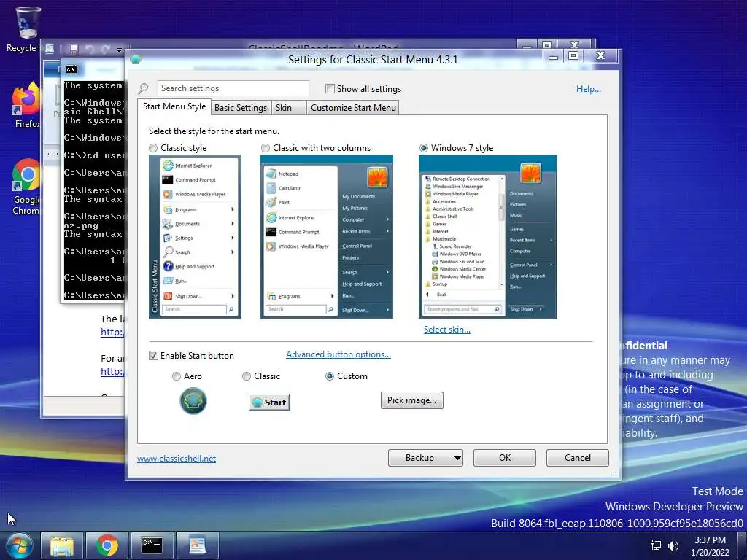Open the Backup dropdown button

[425, 458]
